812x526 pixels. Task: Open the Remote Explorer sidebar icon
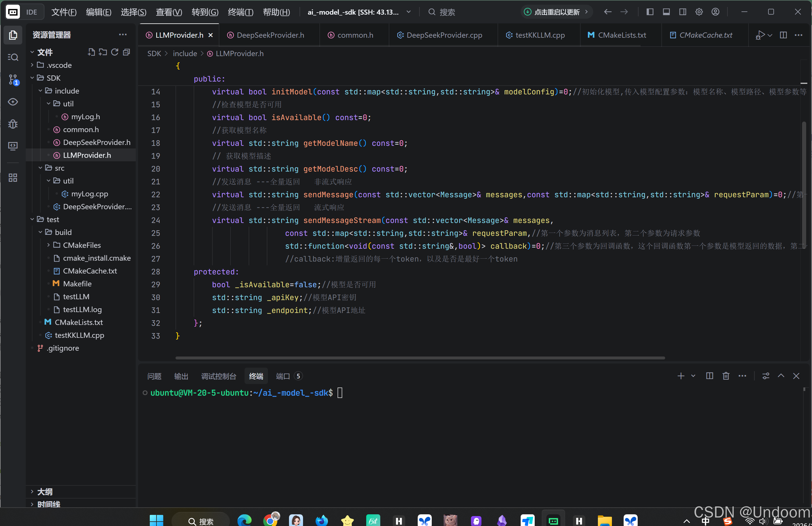click(x=13, y=146)
